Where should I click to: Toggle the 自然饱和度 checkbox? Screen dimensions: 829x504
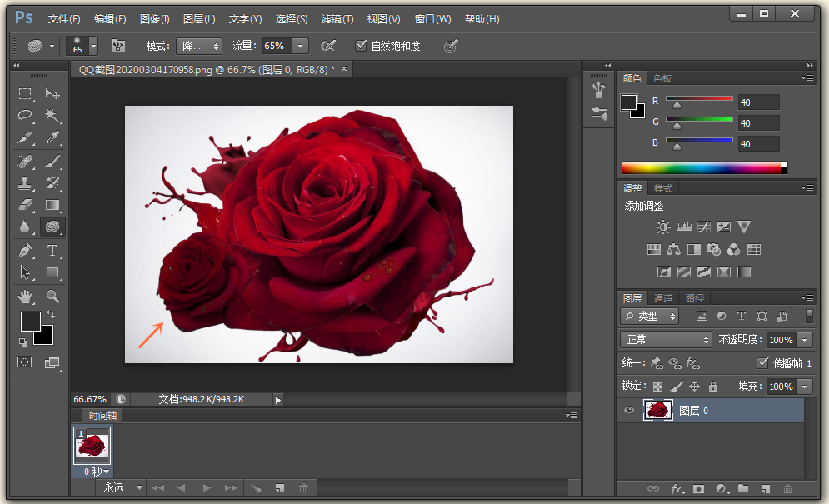(x=362, y=46)
